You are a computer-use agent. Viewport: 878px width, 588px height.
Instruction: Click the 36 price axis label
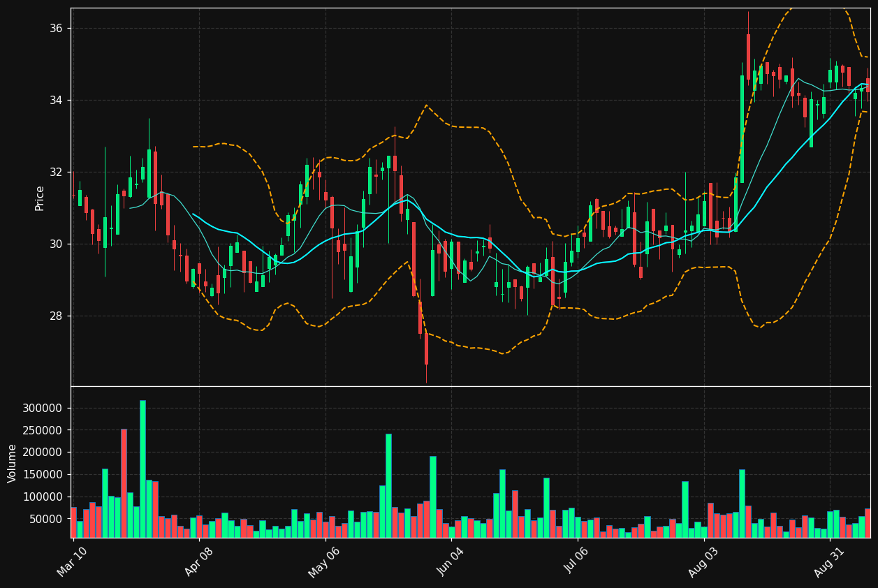click(x=56, y=29)
